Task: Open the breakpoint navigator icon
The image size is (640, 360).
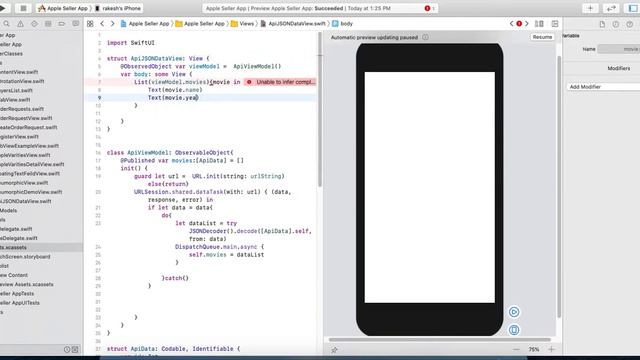Action: pos(62,24)
